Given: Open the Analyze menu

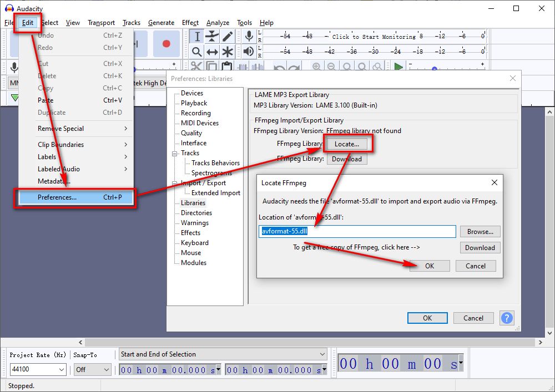Looking at the screenshot, I should [218, 23].
